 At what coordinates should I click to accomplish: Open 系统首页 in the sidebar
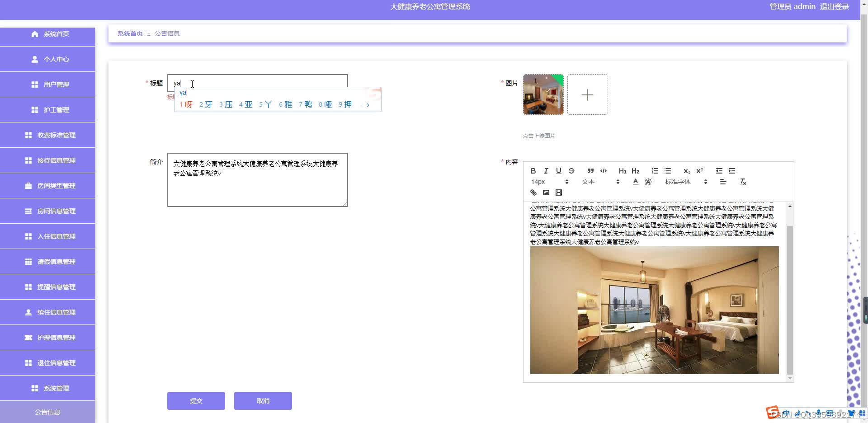click(x=47, y=34)
